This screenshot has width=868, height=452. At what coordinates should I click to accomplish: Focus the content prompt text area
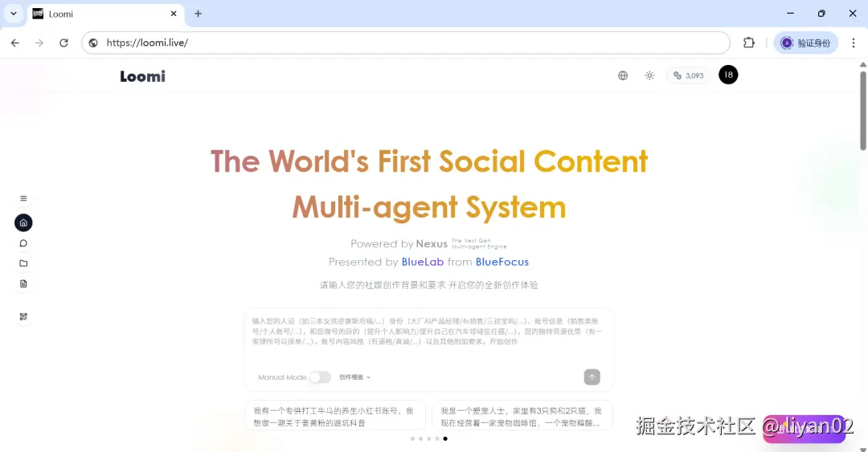(428, 337)
